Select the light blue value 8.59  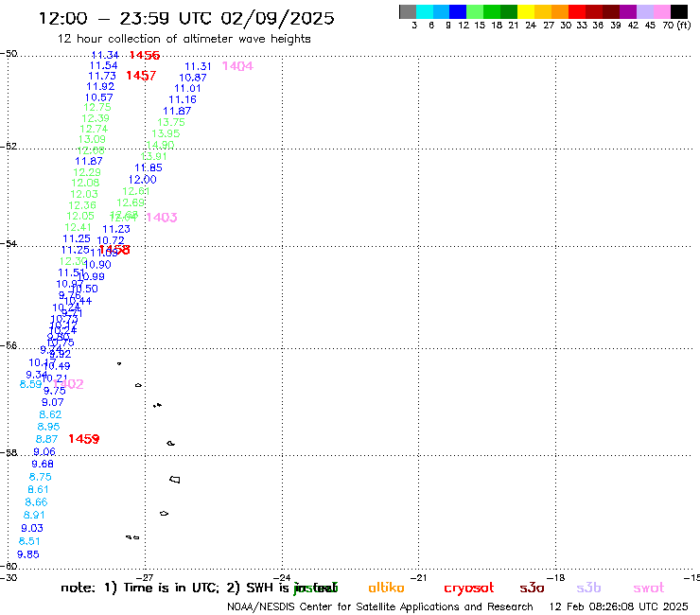pyautogui.click(x=31, y=384)
